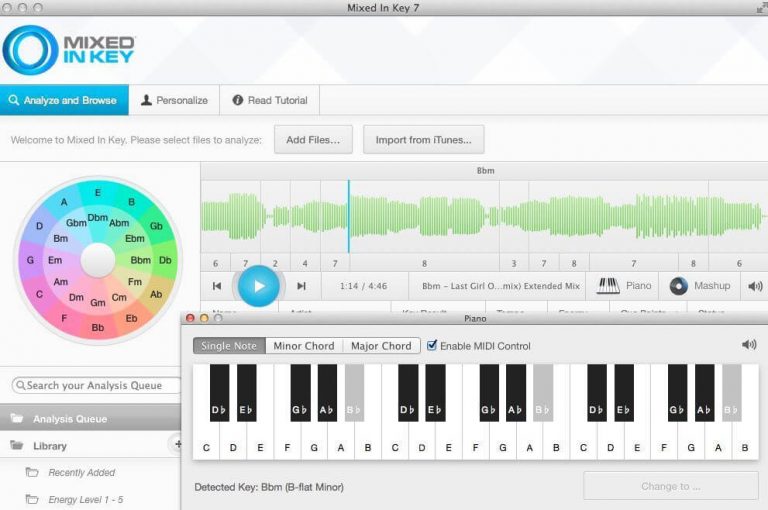The width and height of the screenshot is (768, 510).
Task: Select the Gb segment on the key wheel
Action: pyautogui.click(x=156, y=226)
